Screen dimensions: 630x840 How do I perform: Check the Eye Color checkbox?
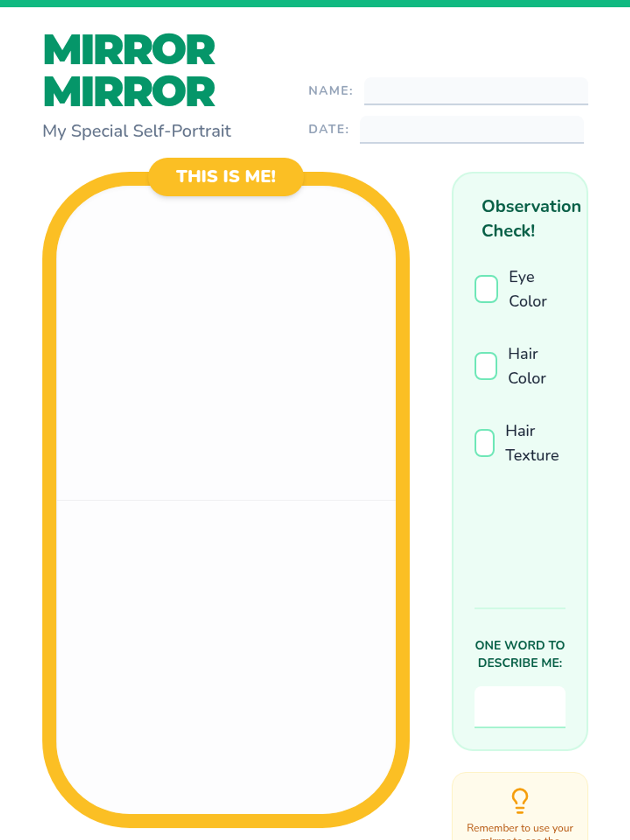pos(486,289)
